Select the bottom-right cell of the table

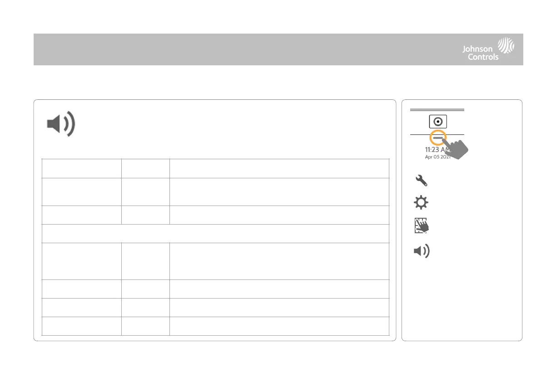tap(279, 326)
